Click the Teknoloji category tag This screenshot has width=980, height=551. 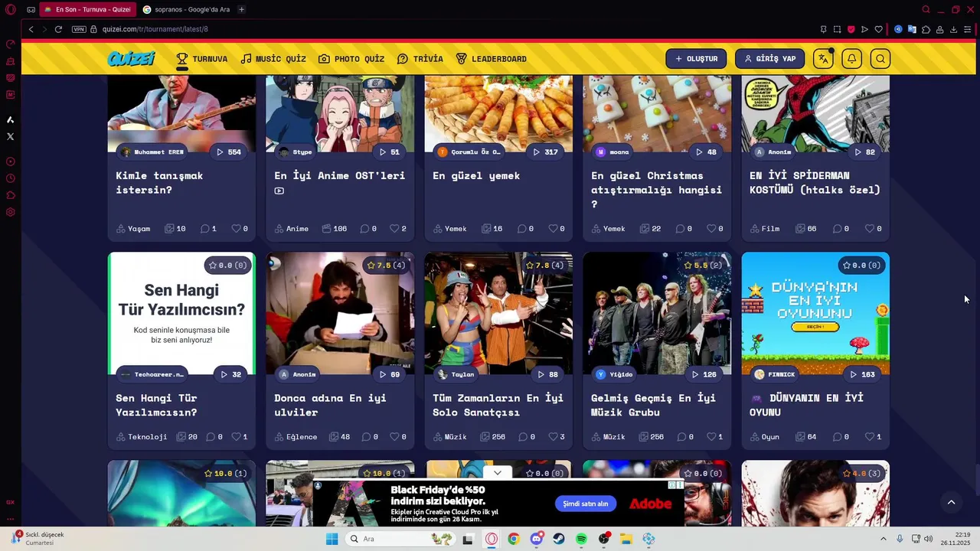(142, 437)
